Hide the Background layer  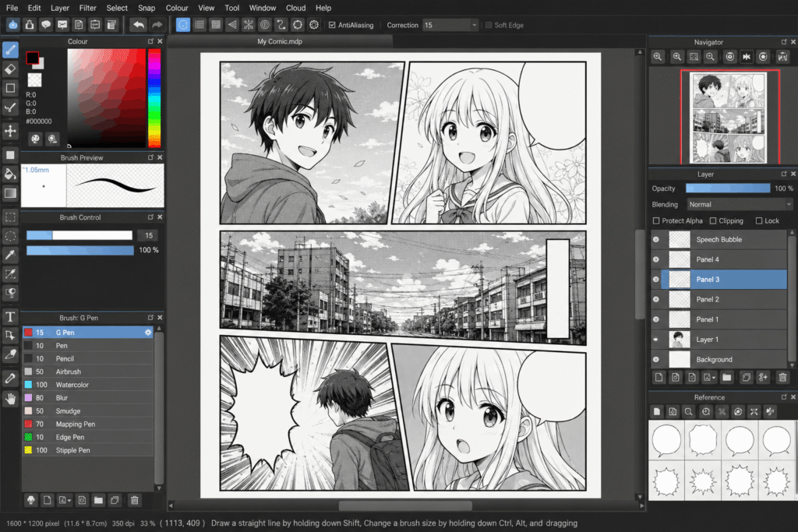[656, 360]
